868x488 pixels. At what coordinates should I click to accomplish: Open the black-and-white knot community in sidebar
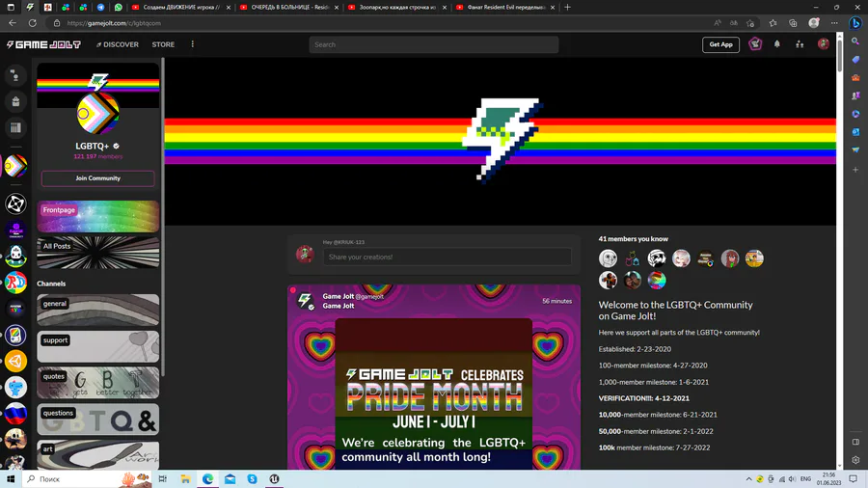(15, 203)
